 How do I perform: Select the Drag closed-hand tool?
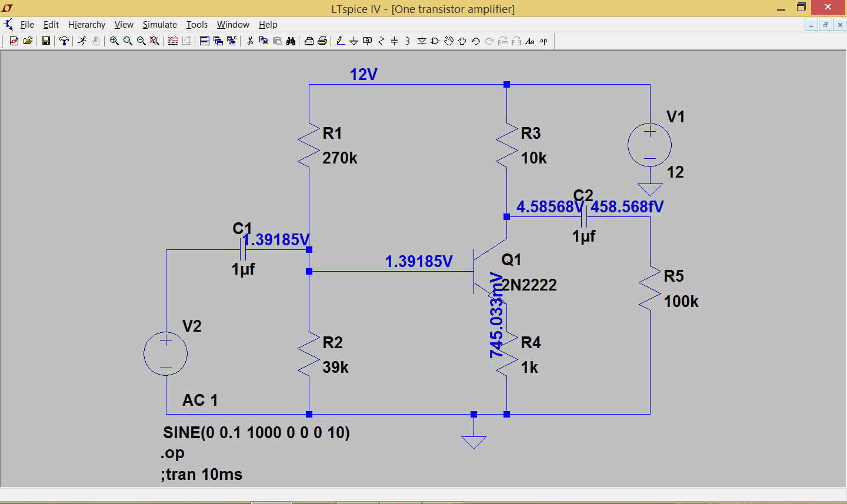[462, 41]
